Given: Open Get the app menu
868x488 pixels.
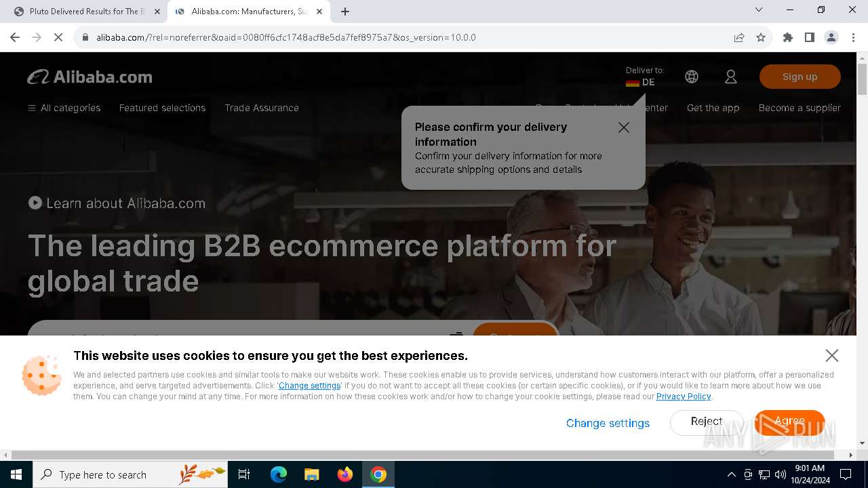Looking at the screenshot, I should pos(713,108).
